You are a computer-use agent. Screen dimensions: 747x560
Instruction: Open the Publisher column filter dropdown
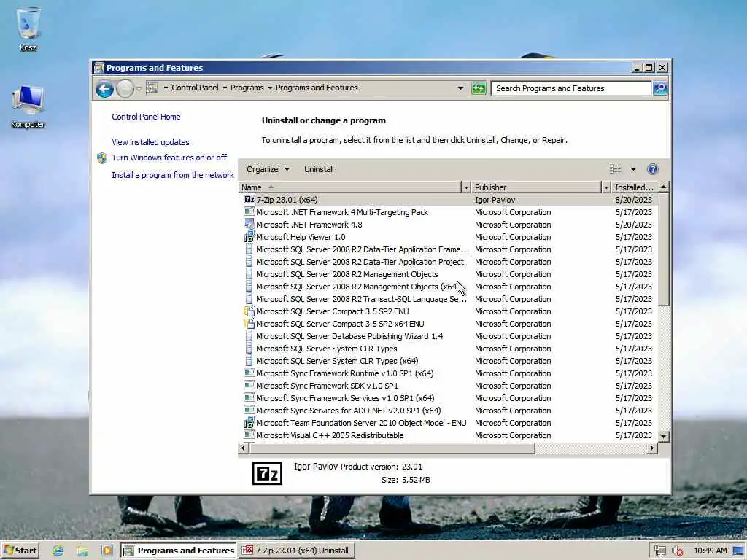click(x=606, y=187)
